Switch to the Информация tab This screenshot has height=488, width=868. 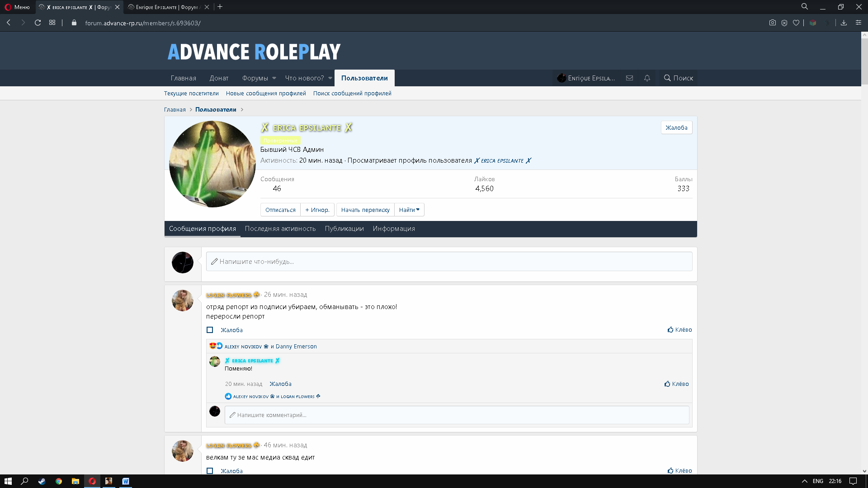394,229
